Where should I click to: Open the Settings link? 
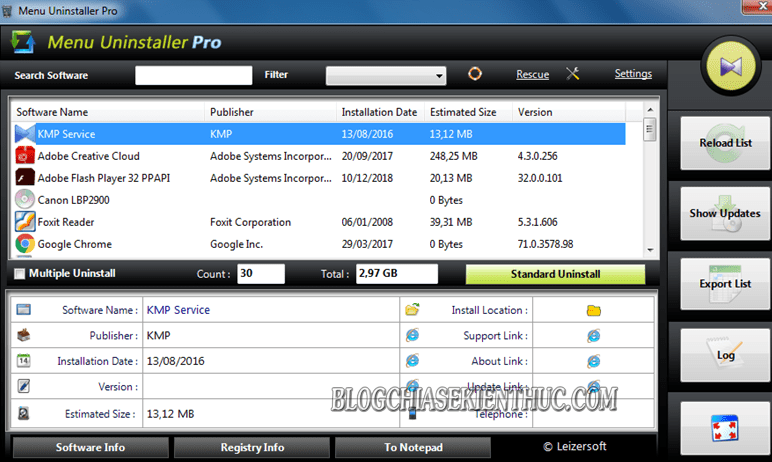(633, 73)
